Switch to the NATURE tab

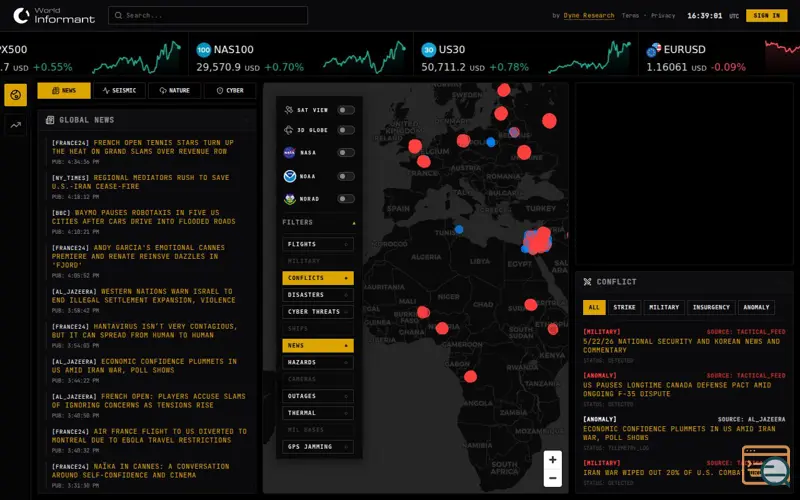(174, 90)
